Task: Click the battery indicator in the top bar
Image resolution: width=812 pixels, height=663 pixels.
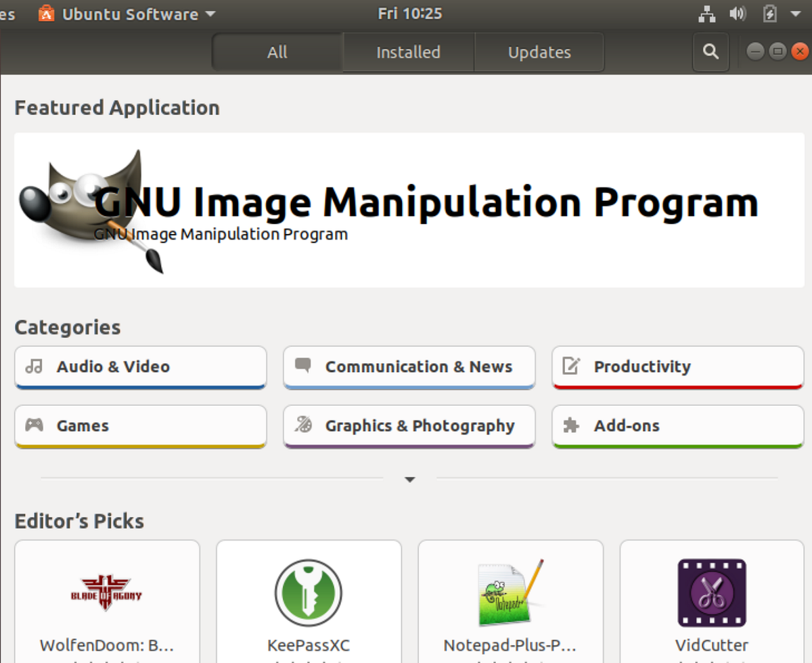Action: (770, 13)
